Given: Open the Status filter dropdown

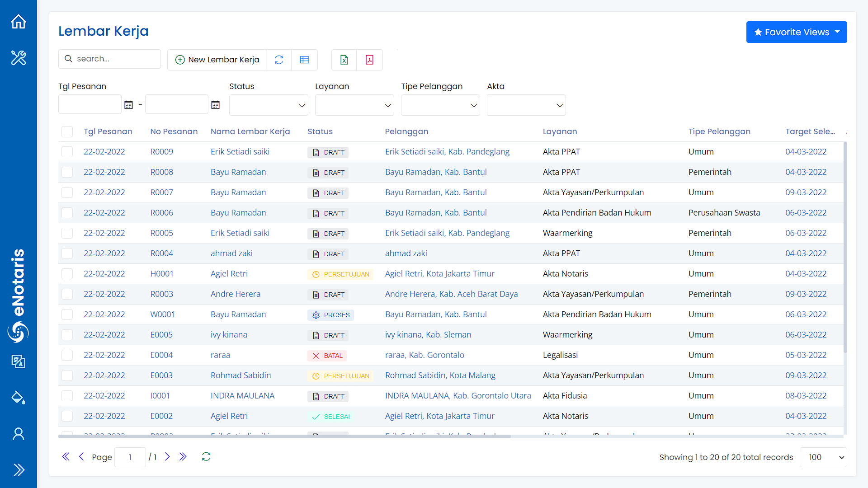Looking at the screenshot, I should tap(269, 105).
